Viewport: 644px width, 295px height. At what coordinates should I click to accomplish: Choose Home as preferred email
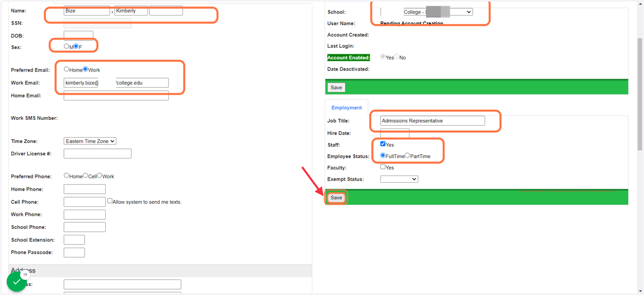click(67, 69)
